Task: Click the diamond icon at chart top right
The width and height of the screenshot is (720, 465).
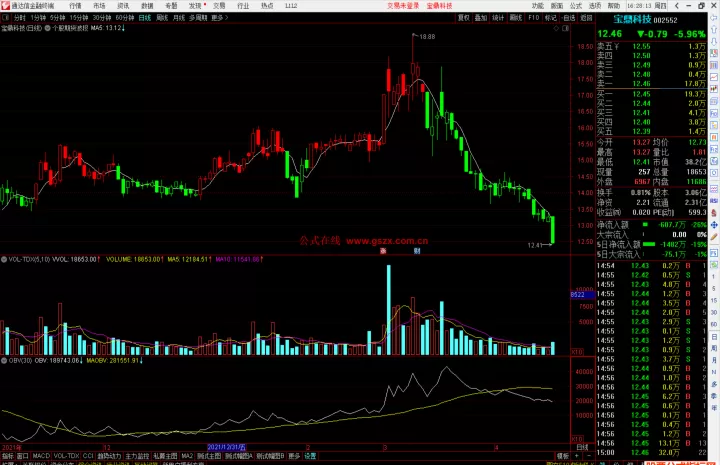Action: tap(556, 28)
